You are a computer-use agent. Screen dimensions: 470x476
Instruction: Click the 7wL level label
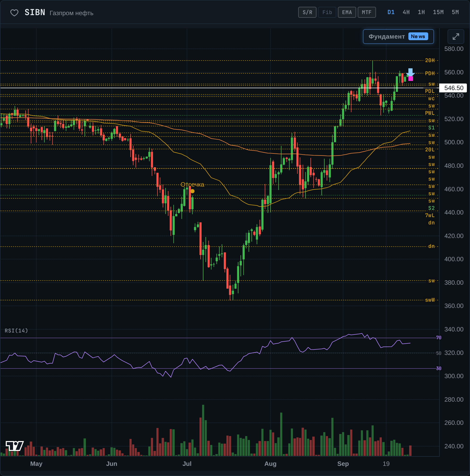[430, 216]
